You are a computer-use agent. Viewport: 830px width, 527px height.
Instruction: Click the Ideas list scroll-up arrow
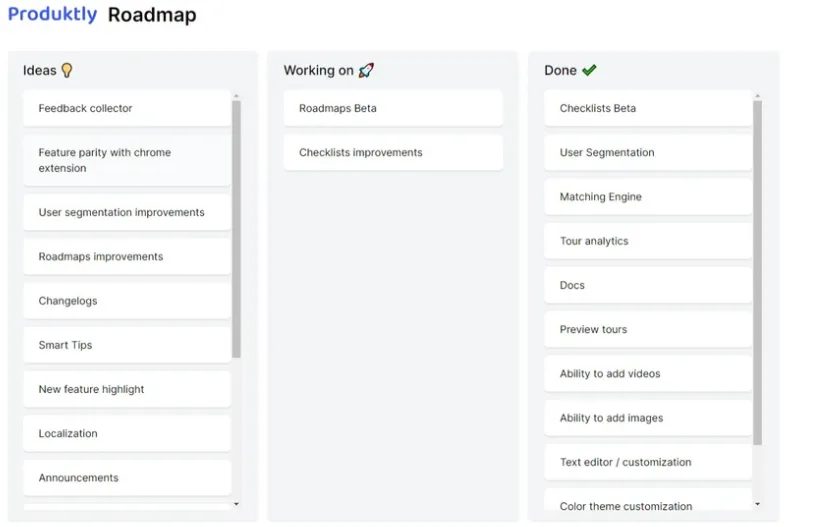pos(236,96)
